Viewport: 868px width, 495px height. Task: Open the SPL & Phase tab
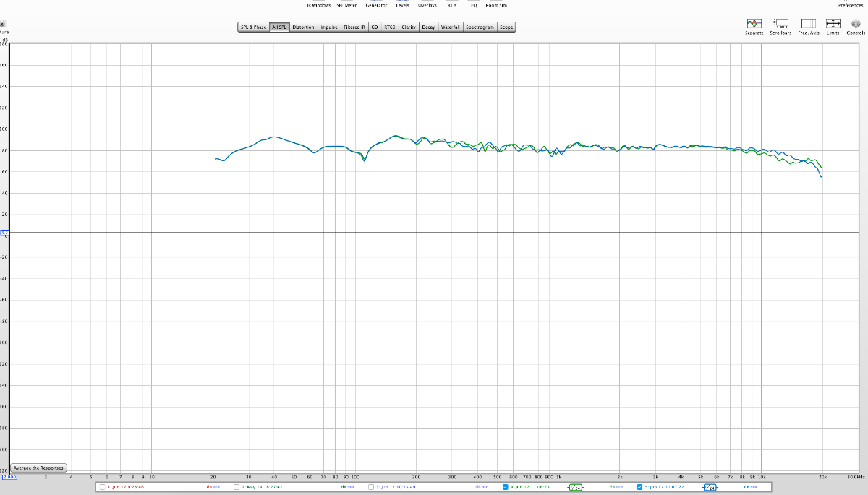[254, 27]
